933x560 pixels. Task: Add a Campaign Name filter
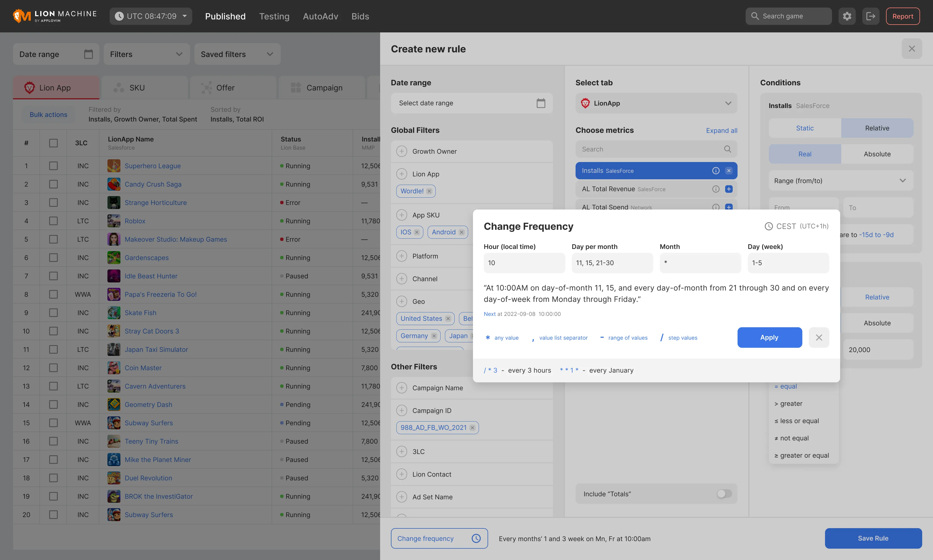pyautogui.click(x=402, y=388)
